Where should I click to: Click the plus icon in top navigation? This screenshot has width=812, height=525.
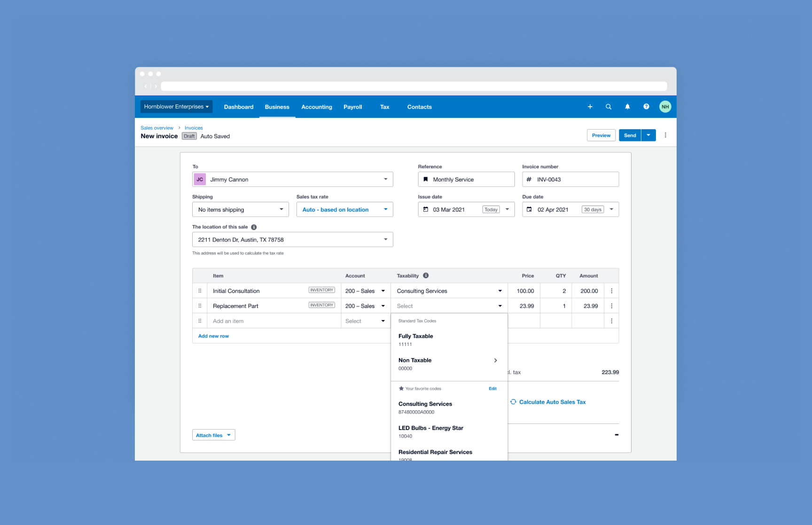click(590, 107)
